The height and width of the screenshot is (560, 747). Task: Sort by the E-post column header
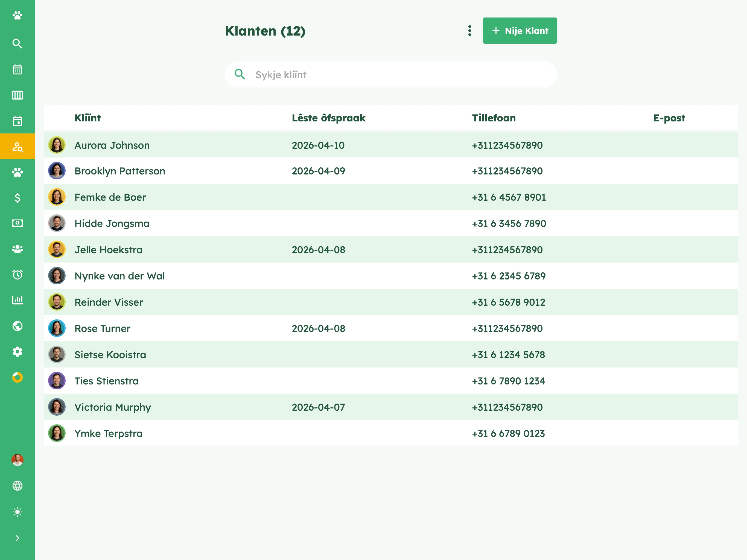pos(669,118)
